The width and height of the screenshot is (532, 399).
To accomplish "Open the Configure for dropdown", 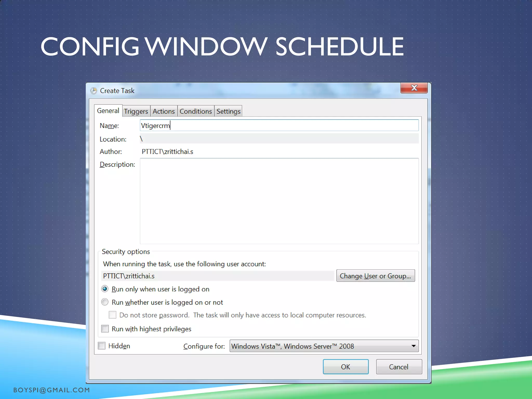I will point(324,346).
